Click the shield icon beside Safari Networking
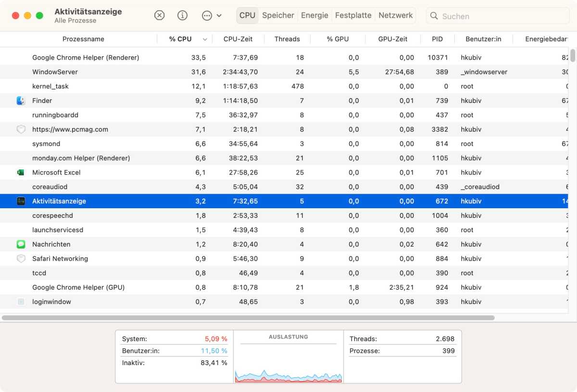 click(x=21, y=259)
